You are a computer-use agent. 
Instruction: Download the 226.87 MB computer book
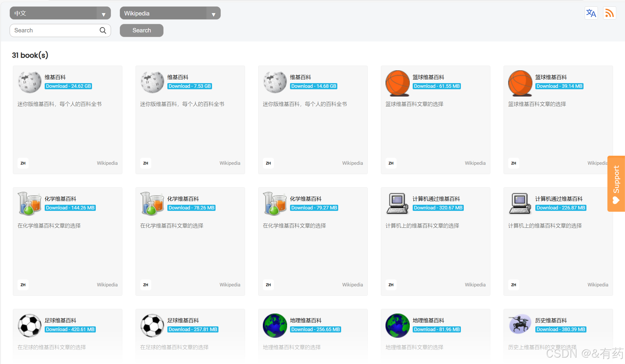(561, 208)
